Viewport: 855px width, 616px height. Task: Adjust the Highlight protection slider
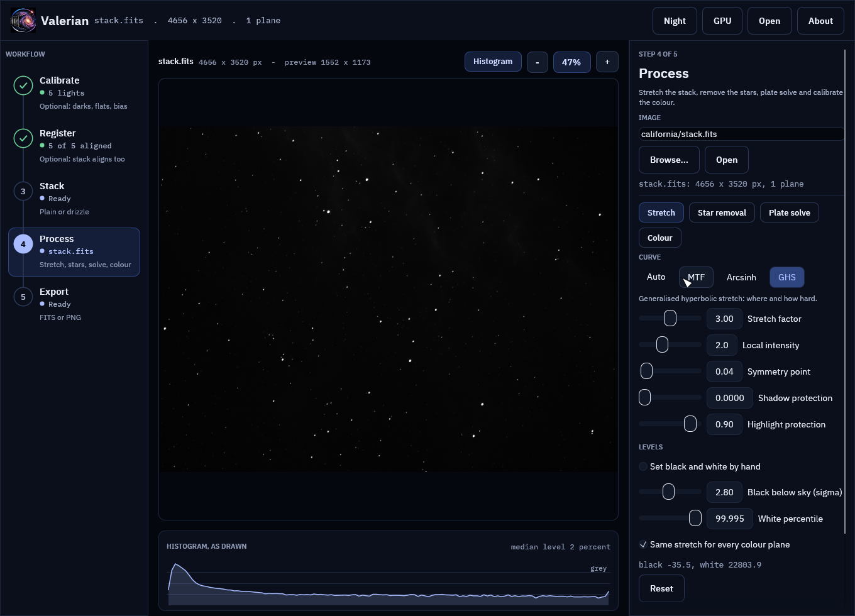pyautogui.click(x=670, y=424)
